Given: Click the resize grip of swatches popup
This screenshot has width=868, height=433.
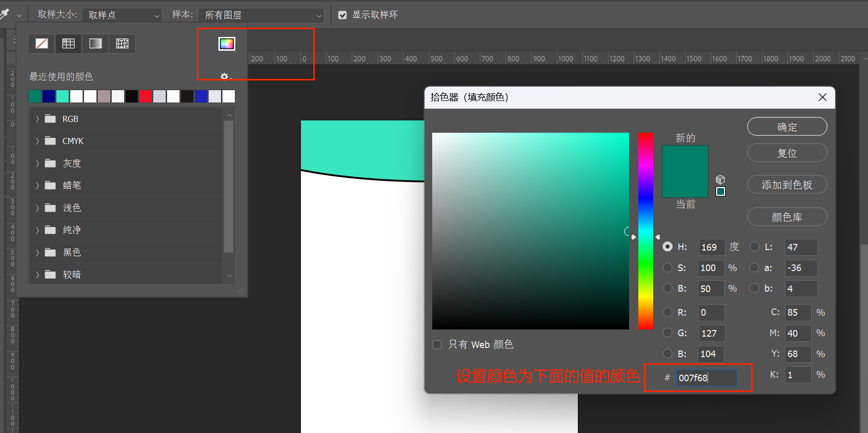Looking at the screenshot, I should (241, 291).
